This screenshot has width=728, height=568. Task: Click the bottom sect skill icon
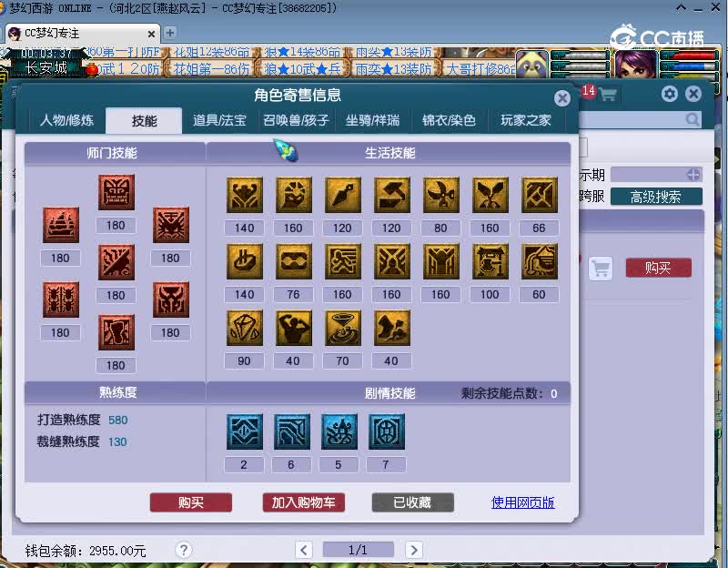point(116,332)
